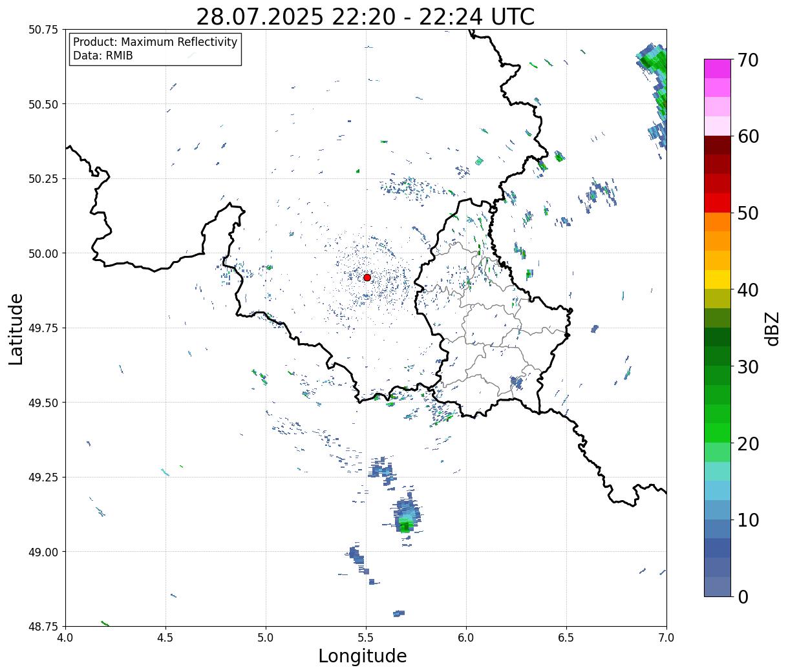Image resolution: width=788 pixels, height=672 pixels.
Task: Click the latitude tick label 49.00
Action: click(43, 552)
